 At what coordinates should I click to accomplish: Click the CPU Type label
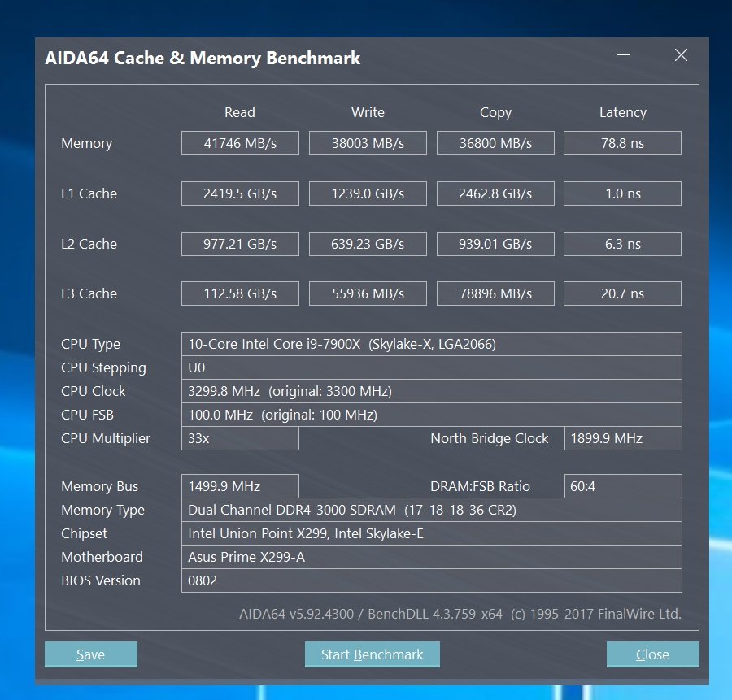click(x=90, y=345)
